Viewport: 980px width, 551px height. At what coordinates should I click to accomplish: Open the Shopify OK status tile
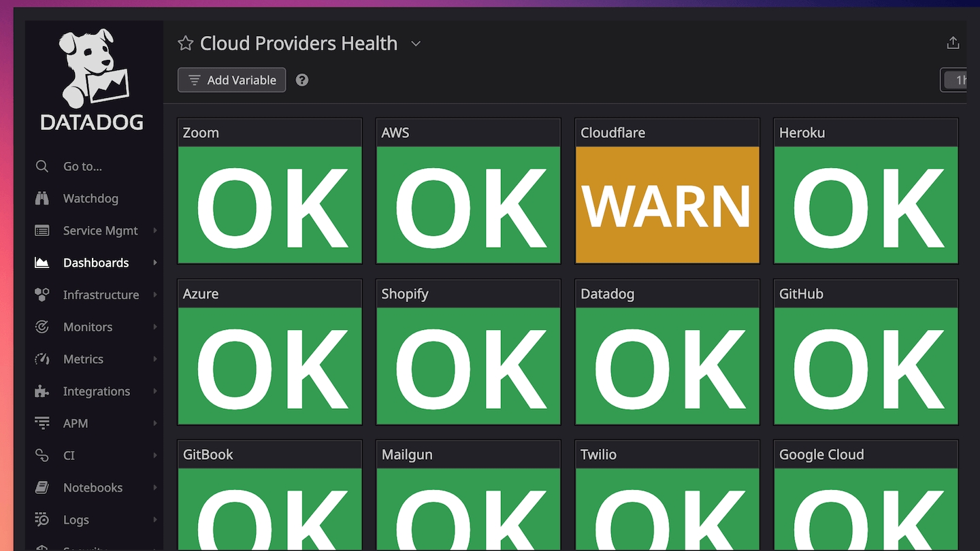pyautogui.click(x=468, y=366)
